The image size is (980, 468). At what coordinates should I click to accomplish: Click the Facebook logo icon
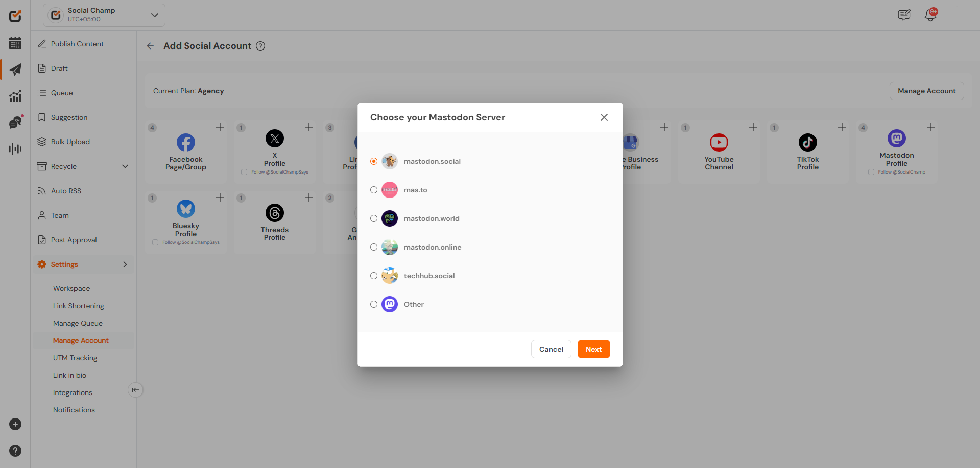(186, 142)
